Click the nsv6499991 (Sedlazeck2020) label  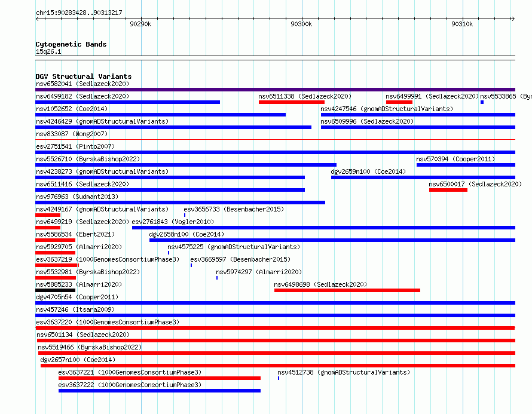[x=432, y=96]
